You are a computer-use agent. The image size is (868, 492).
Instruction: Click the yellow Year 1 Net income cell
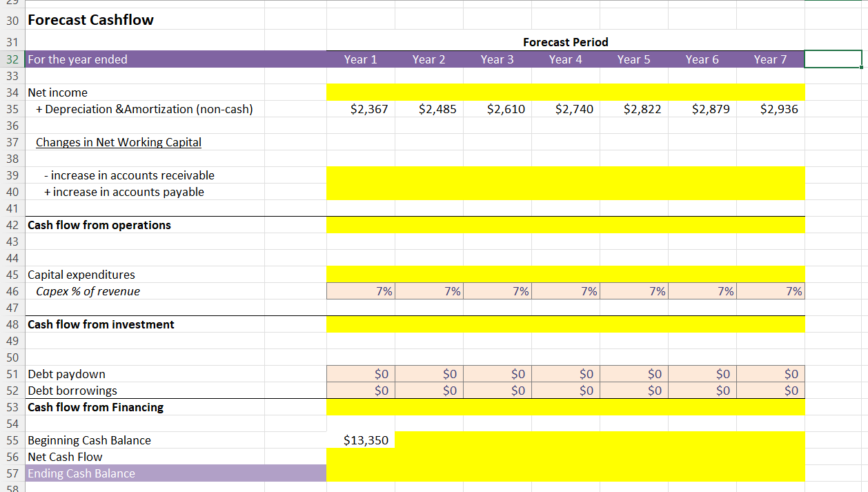coord(360,92)
